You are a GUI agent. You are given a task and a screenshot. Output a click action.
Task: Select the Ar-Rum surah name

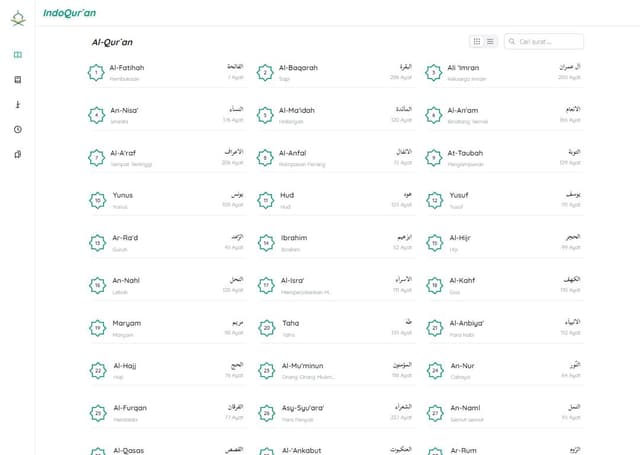tap(463, 451)
